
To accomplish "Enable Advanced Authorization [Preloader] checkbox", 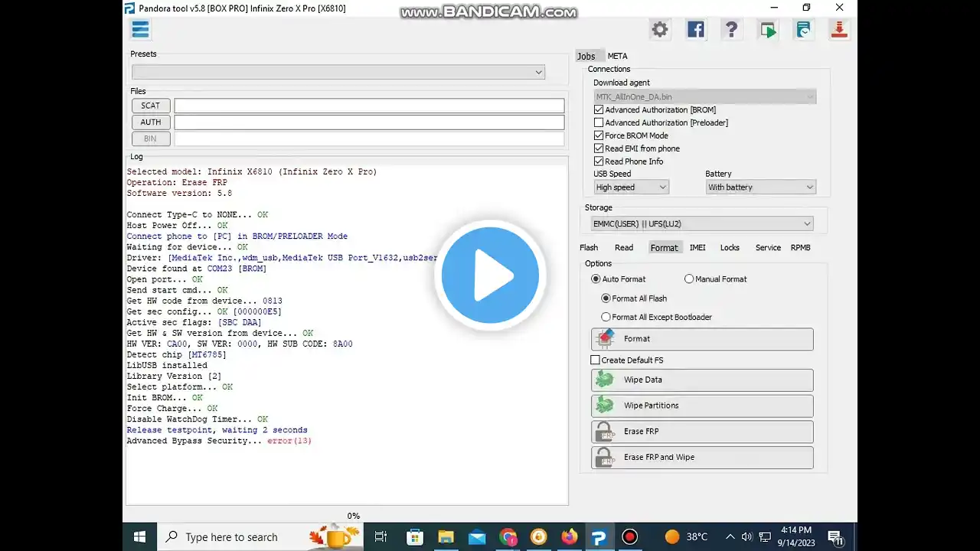I will [x=599, y=122].
